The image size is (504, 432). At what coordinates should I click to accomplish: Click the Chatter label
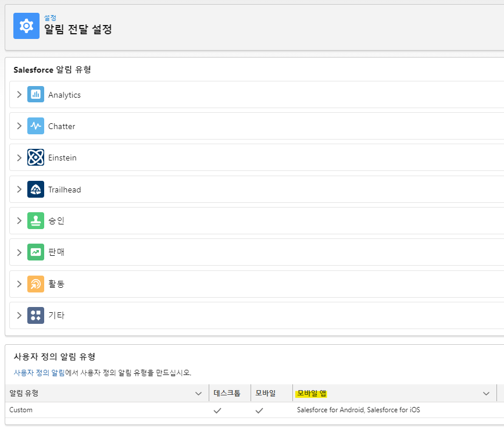coord(62,126)
